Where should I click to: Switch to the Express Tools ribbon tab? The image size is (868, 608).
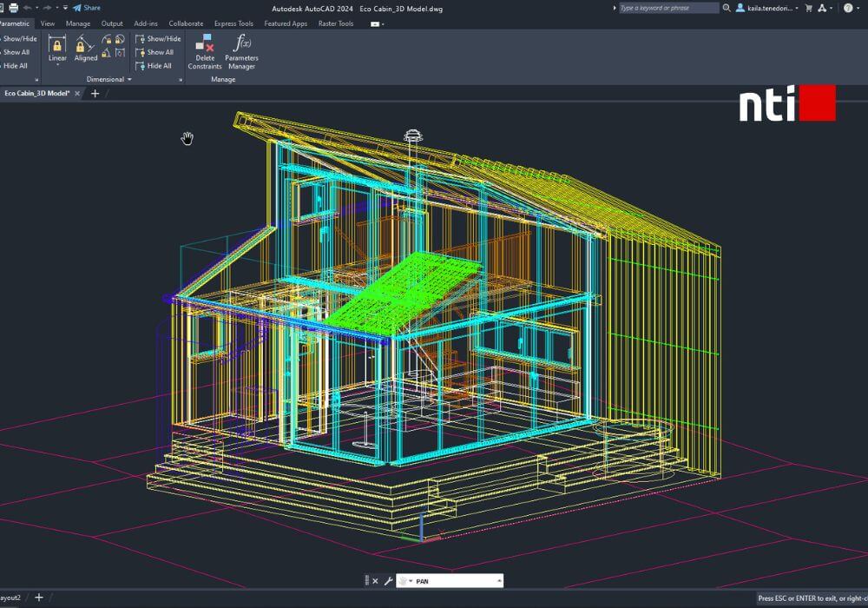tap(234, 23)
